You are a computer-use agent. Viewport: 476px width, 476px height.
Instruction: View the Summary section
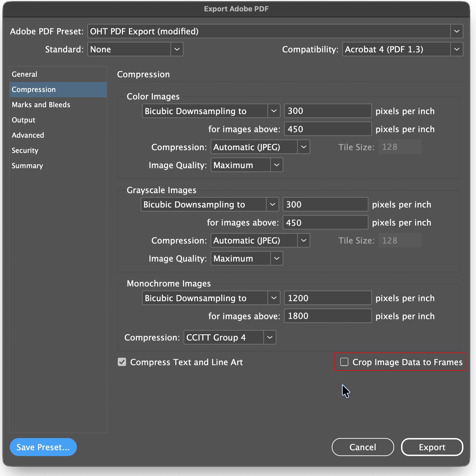(x=27, y=166)
